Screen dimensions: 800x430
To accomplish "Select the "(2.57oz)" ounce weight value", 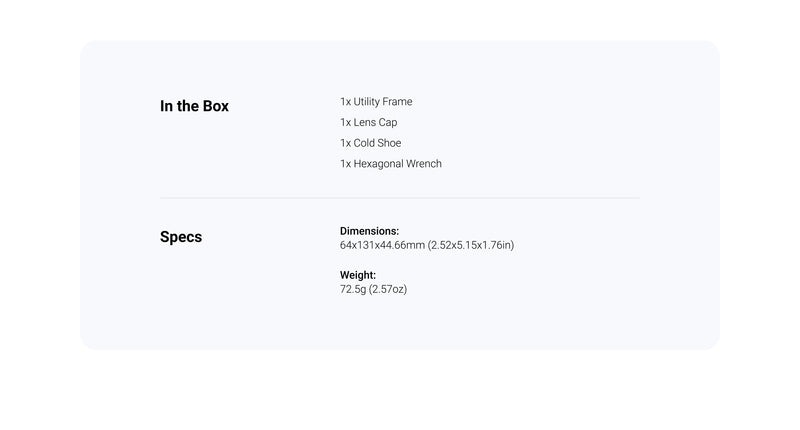I will [388, 289].
